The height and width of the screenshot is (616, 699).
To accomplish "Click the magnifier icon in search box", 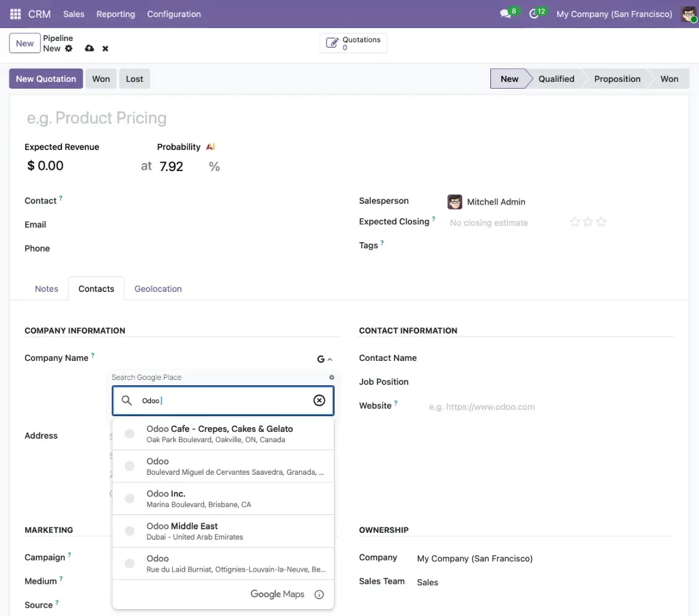I will pyautogui.click(x=126, y=400).
